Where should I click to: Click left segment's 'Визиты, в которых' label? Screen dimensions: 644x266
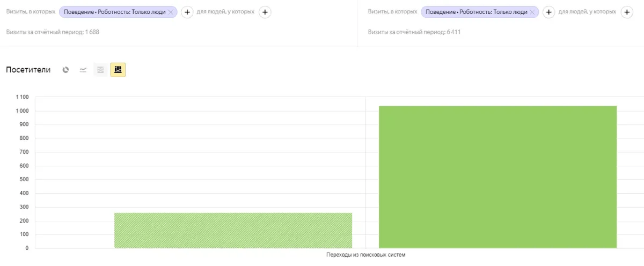pyautogui.click(x=31, y=12)
